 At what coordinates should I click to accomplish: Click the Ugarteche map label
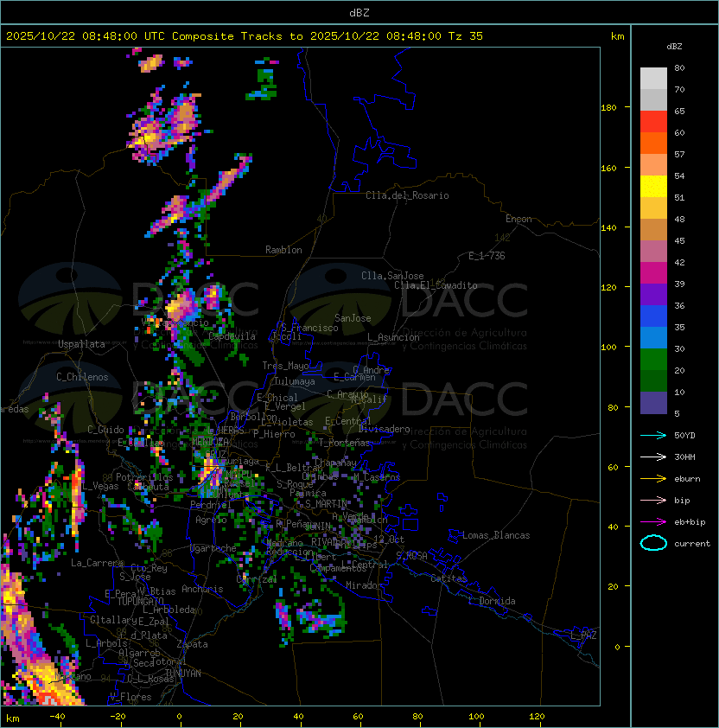pos(213,548)
